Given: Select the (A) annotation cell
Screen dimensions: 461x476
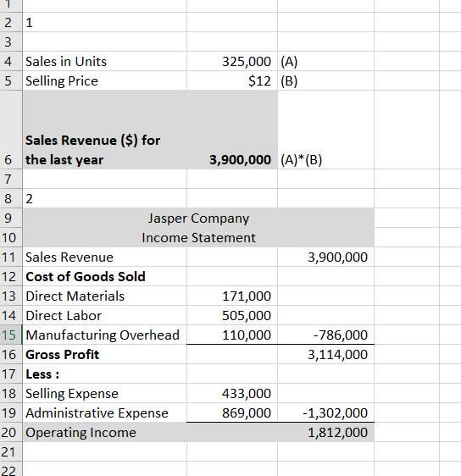Looking at the screenshot, I should tap(326, 61).
